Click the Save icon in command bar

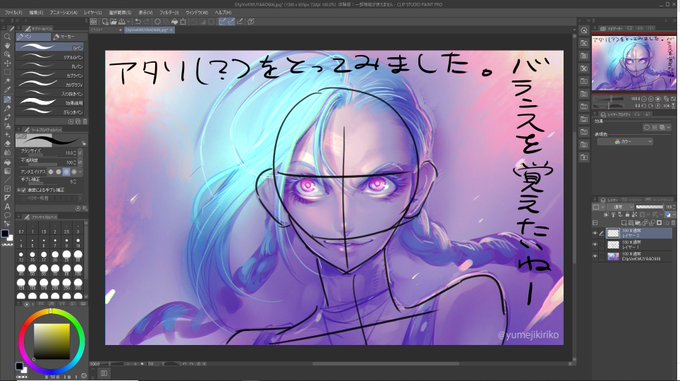pos(122,21)
